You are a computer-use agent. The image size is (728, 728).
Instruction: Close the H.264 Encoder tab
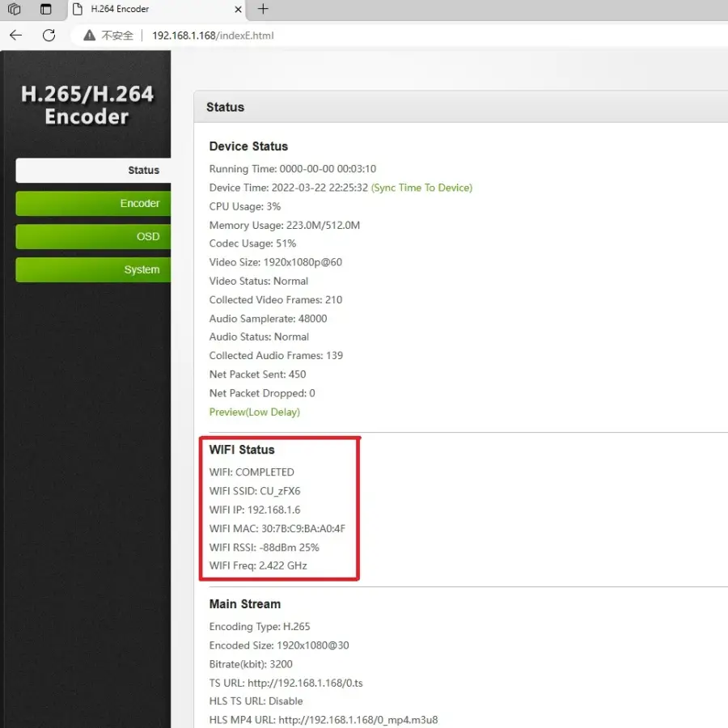click(238, 10)
